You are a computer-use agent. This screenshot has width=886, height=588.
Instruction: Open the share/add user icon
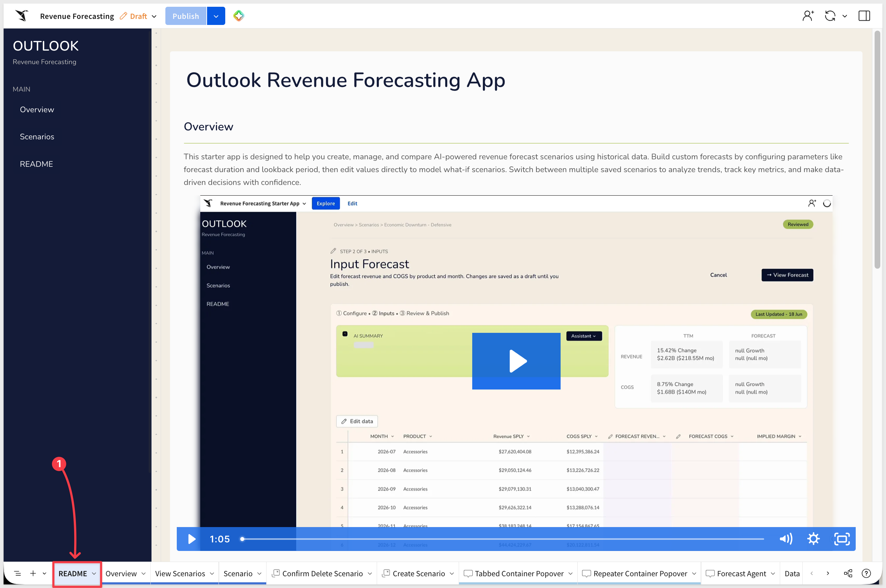pos(808,16)
